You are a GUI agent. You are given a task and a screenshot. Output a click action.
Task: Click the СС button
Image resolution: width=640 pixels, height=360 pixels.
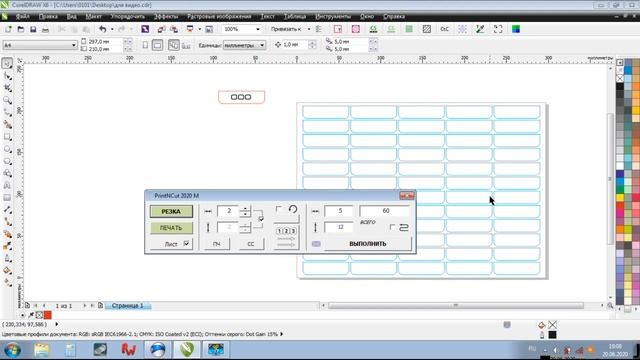(x=251, y=244)
